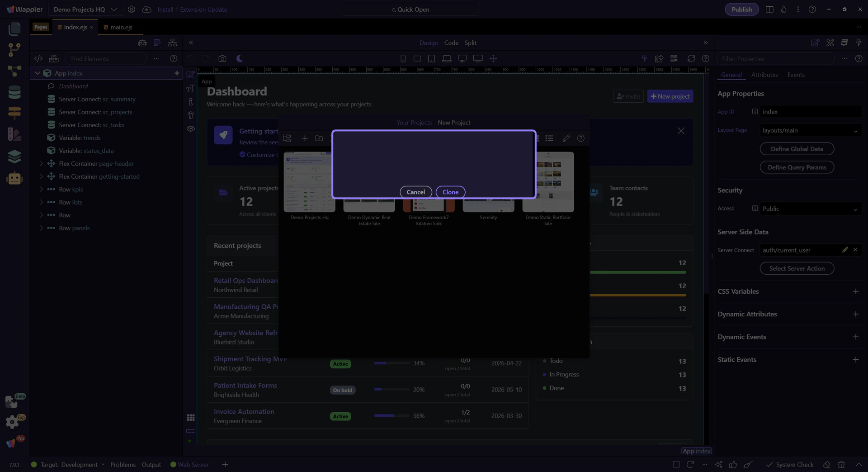Viewport: 868px width, 472px height.
Task: Toggle dark mode with the moon icon
Action: click(240, 59)
